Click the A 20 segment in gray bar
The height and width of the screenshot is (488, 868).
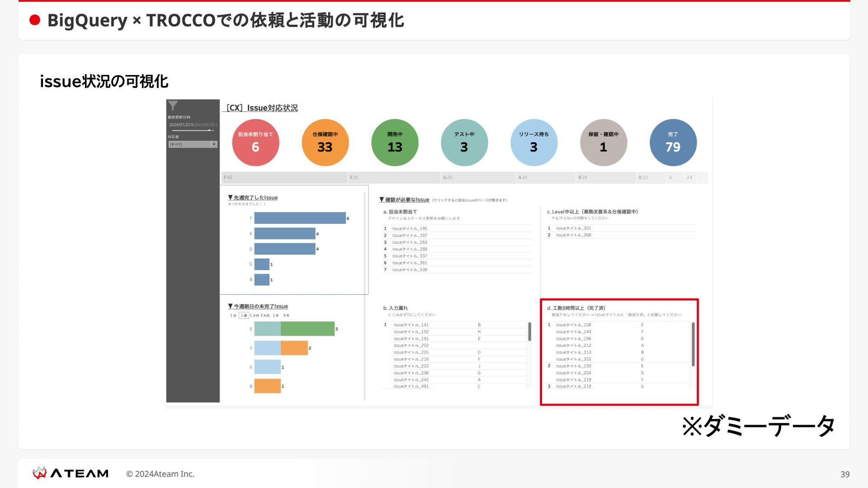tap(546, 178)
